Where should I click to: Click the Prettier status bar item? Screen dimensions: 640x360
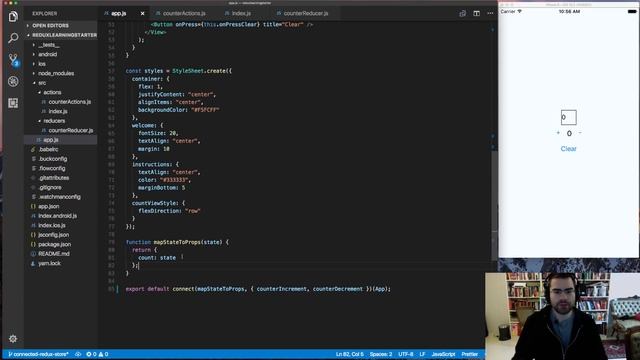point(469,354)
